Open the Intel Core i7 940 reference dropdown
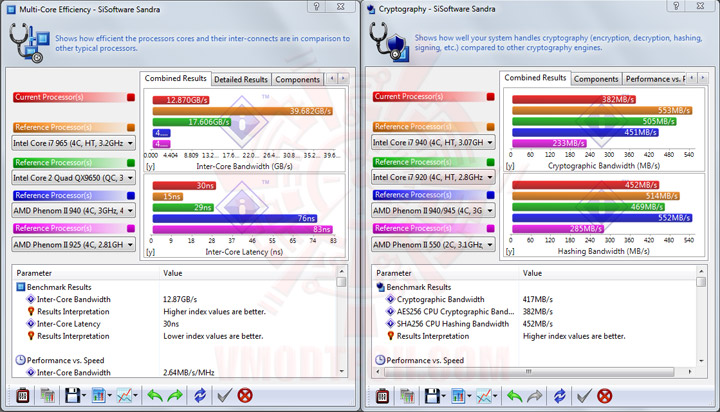 433,143
